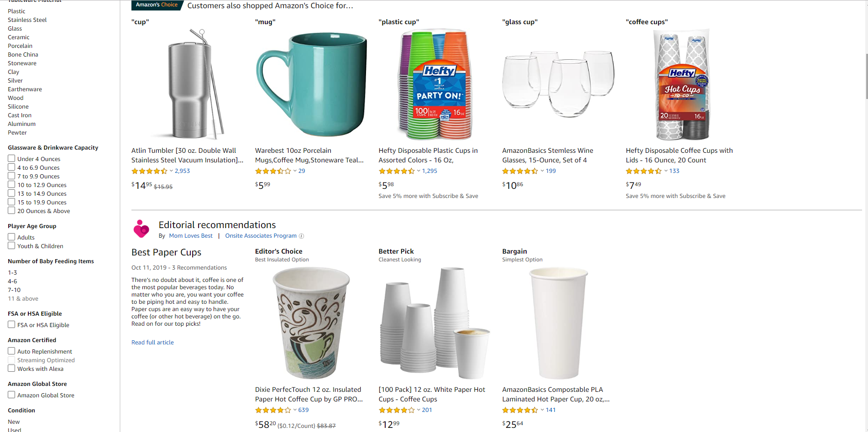Open the Read full article link
Image resolution: width=868 pixels, height=432 pixels.
point(152,343)
